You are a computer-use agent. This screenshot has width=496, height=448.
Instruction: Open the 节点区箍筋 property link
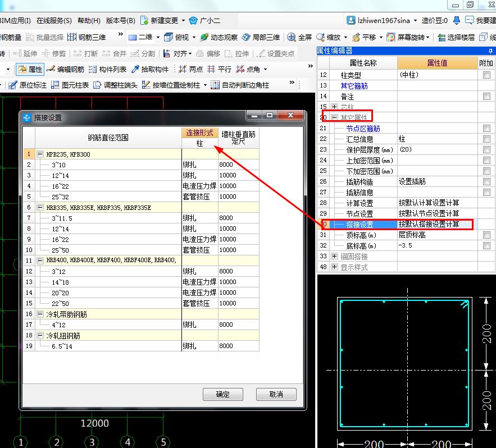pyautogui.click(x=363, y=129)
